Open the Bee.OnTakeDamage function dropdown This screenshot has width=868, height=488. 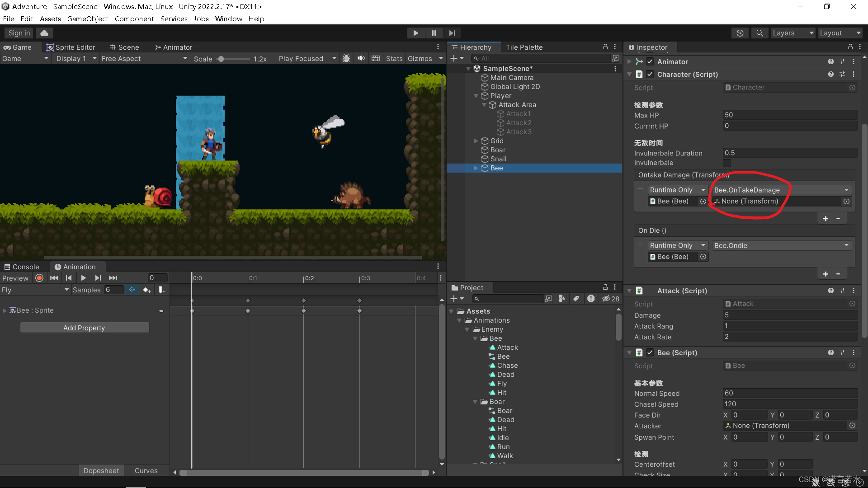point(781,190)
